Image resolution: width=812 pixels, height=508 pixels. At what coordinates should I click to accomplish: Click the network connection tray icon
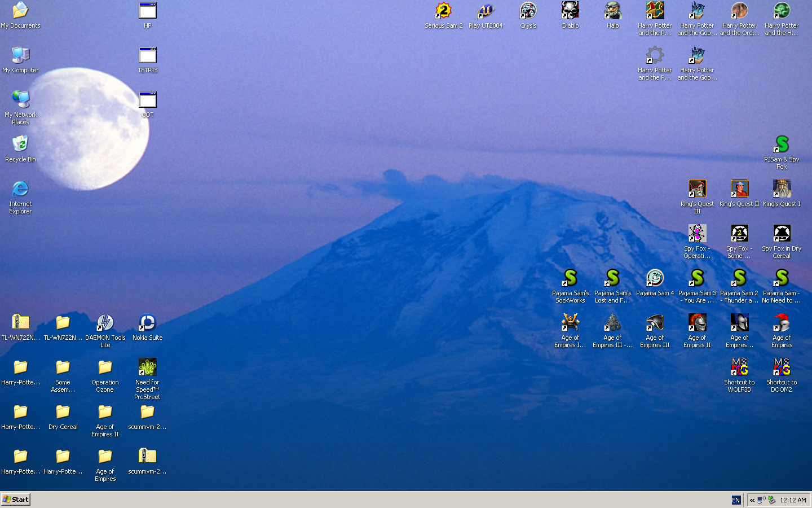pos(761,500)
